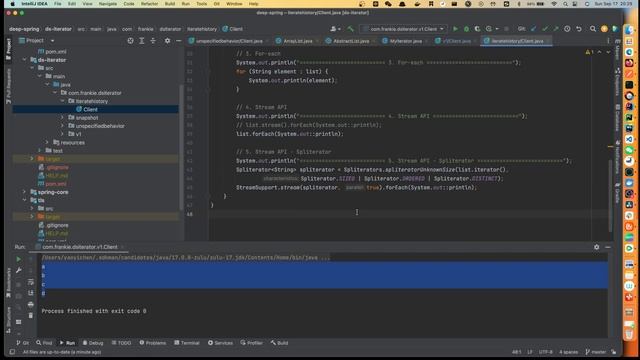
Task: Run with coverage from the main toolbar
Action: [477, 29]
